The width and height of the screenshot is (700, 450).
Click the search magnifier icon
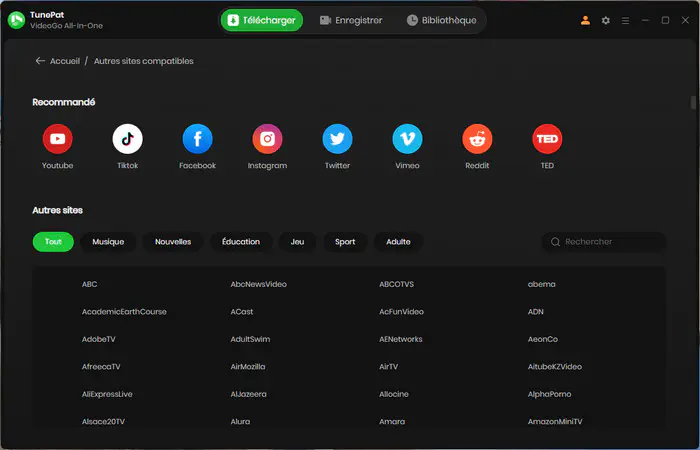[x=555, y=242]
